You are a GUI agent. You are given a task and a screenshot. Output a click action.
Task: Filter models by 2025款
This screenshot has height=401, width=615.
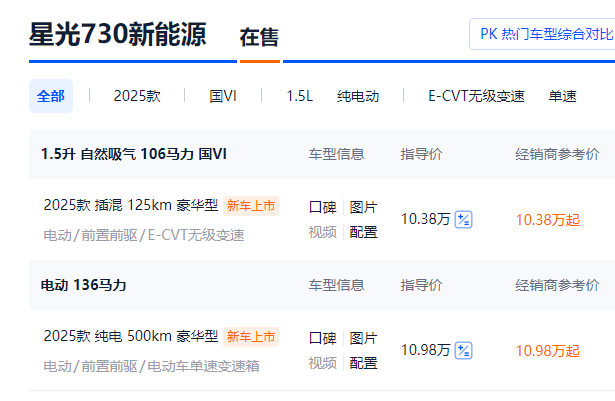[x=136, y=96]
